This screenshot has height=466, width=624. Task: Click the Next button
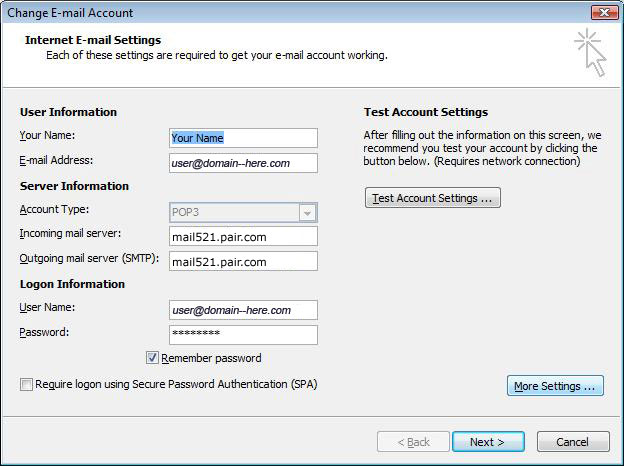coord(488,442)
